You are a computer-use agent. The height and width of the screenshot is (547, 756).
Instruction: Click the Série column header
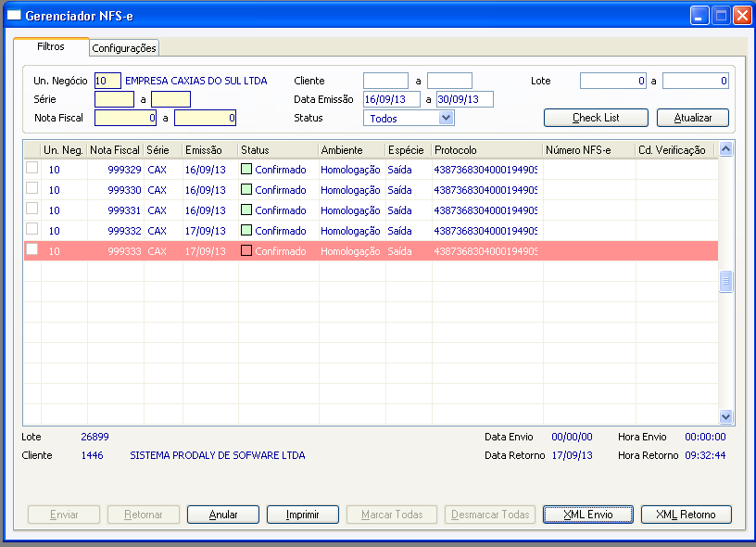click(163, 150)
